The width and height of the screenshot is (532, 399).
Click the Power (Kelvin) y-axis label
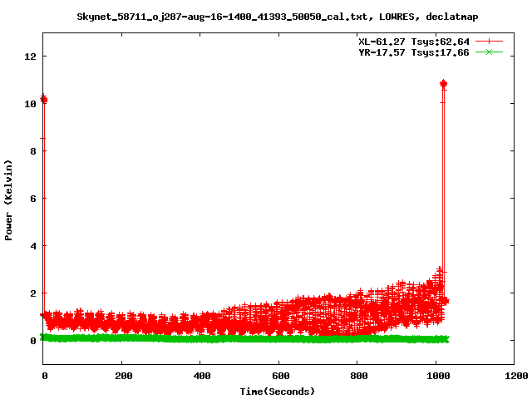(x=8, y=200)
